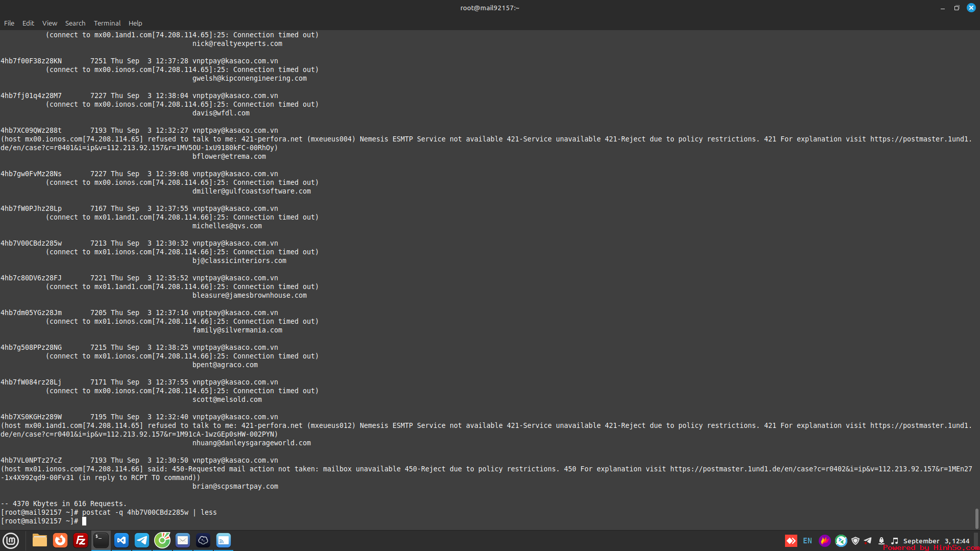Open the shield security tray icon
Image resolution: width=980 pixels, height=551 pixels.
(x=855, y=541)
